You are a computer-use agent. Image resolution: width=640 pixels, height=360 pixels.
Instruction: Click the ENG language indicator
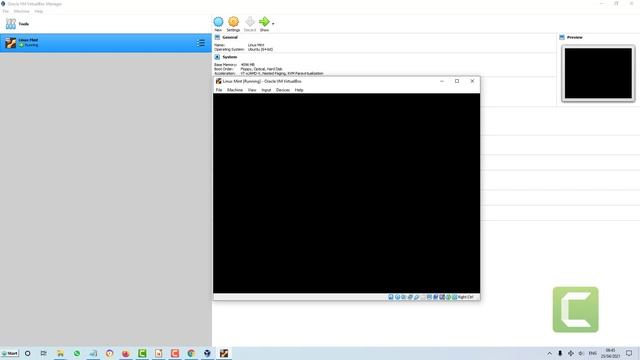593,353
